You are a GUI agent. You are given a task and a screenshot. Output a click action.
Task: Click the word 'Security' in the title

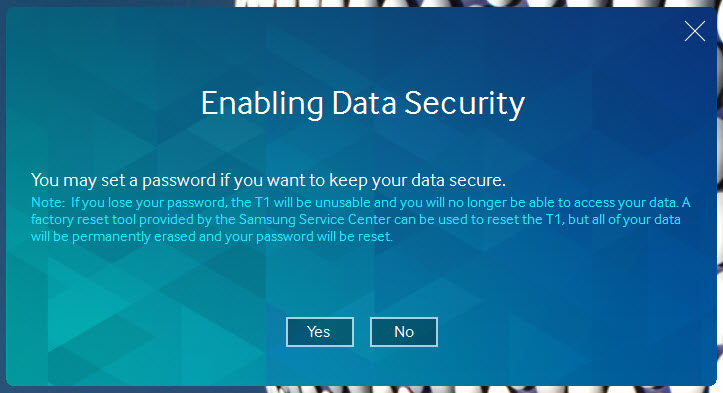tap(465, 104)
